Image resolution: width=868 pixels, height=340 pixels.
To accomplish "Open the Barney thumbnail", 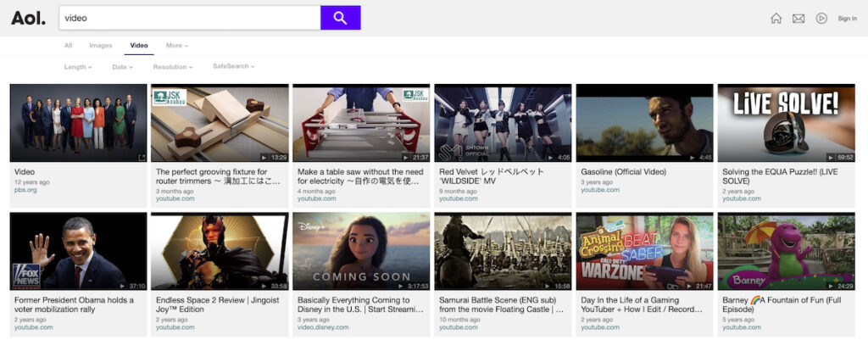I will click(x=787, y=252).
